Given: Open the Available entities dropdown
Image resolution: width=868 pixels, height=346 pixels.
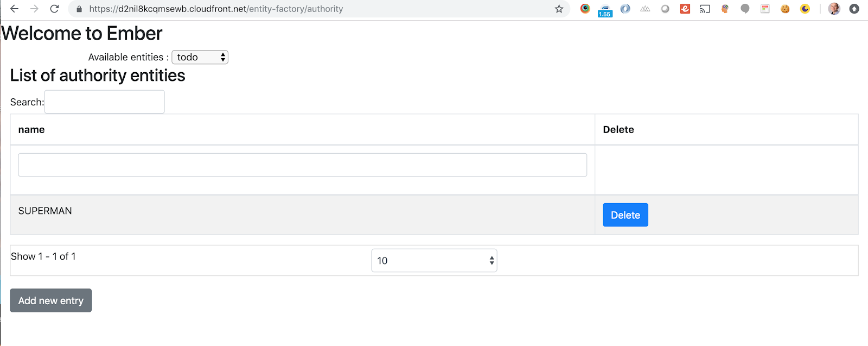Looking at the screenshot, I should [x=200, y=57].
